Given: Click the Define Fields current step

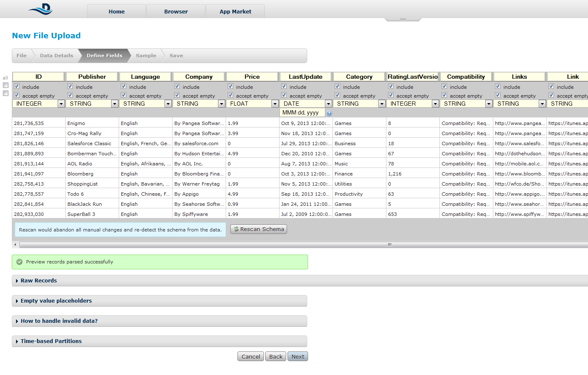Looking at the screenshot, I should (104, 56).
